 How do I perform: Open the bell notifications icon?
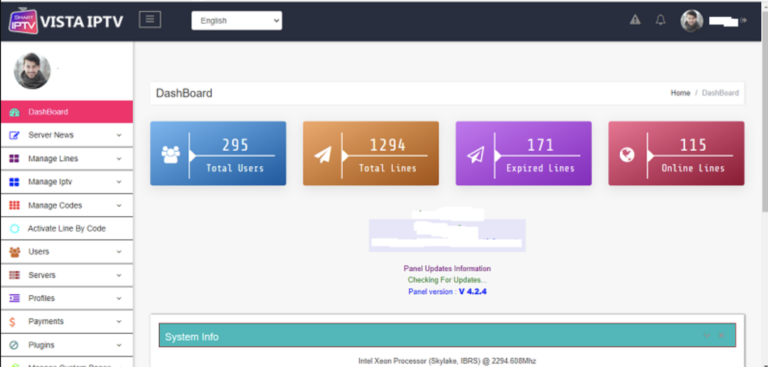[661, 20]
